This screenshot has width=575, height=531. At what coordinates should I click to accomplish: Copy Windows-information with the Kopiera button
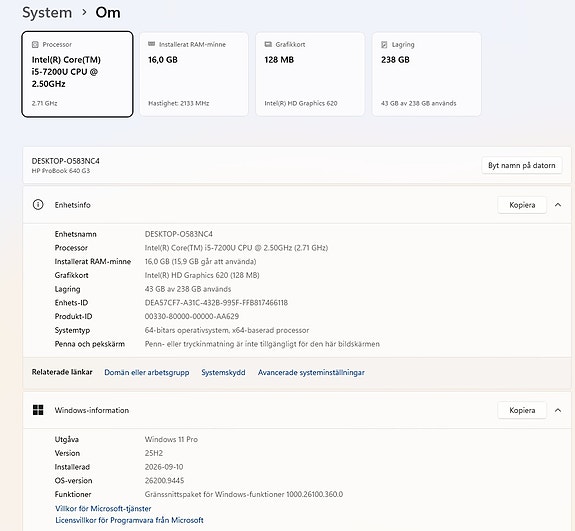pos(522,410)
